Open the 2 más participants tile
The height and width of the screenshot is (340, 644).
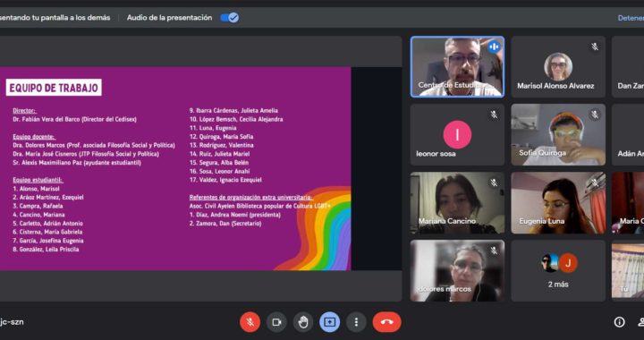(x=558, y=270)
